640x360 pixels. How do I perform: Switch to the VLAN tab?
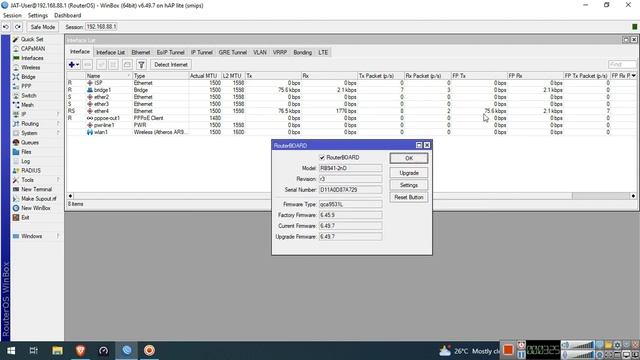(x=260, y=53)
